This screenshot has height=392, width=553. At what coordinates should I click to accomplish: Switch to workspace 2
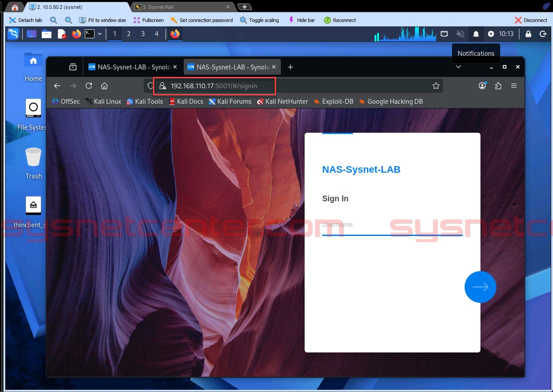[x=129, y=34]
